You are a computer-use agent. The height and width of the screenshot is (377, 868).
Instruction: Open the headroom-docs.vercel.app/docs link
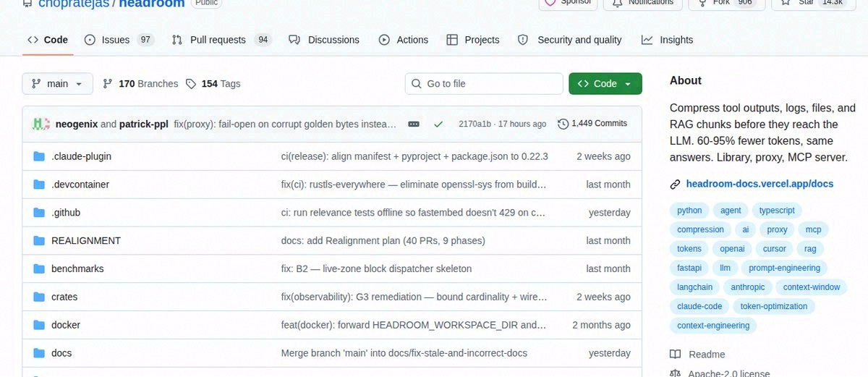pos(759,184)
